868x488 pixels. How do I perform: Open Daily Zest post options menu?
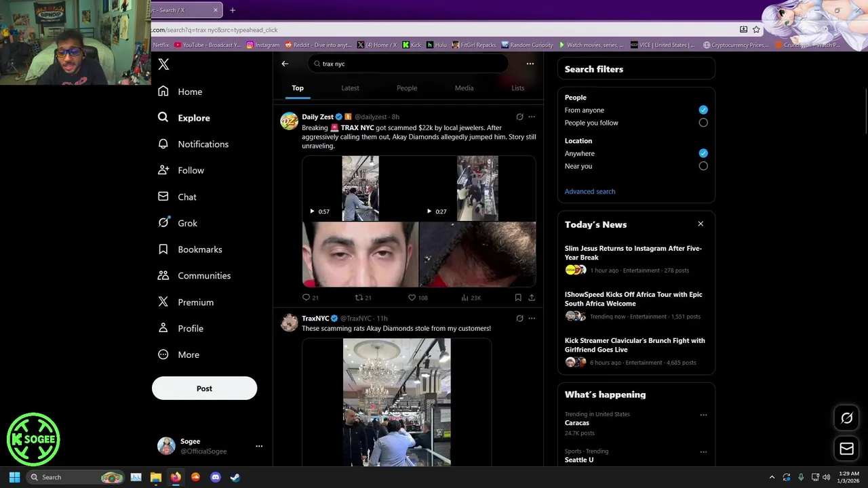point(532,117)
